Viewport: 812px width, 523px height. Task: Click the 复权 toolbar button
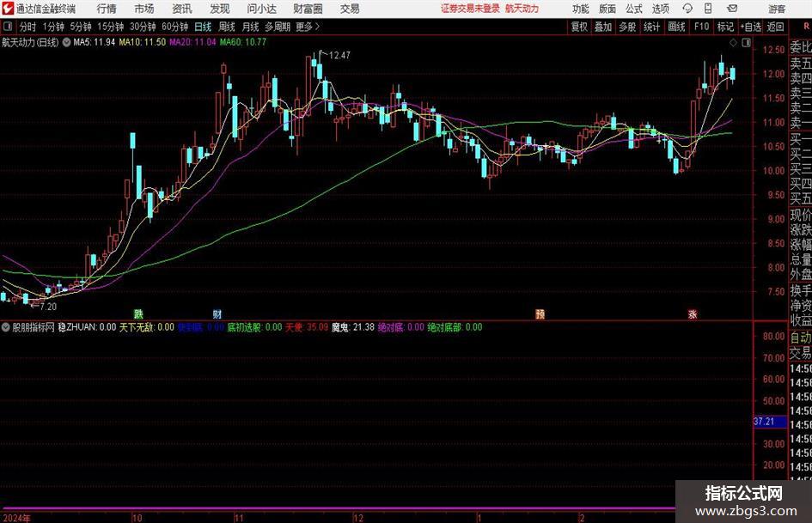579,27
